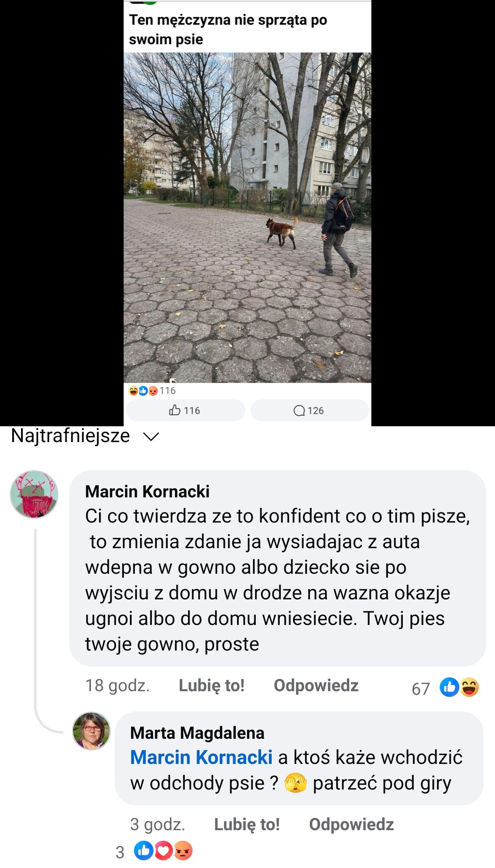View the heart reaction under Marta's reply
The image size is (495, 868).
164,851
